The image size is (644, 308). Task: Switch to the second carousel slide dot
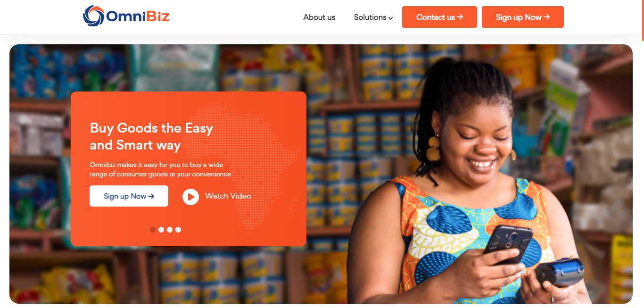[161, 230]
